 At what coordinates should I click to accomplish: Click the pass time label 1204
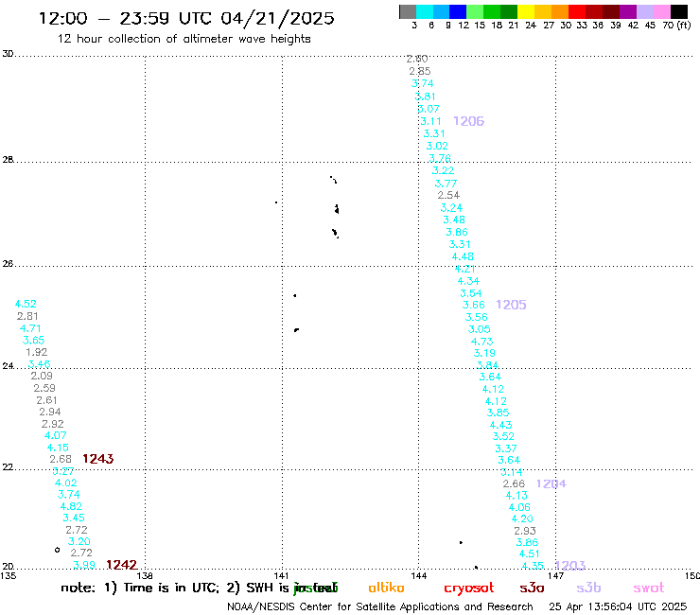551,483
